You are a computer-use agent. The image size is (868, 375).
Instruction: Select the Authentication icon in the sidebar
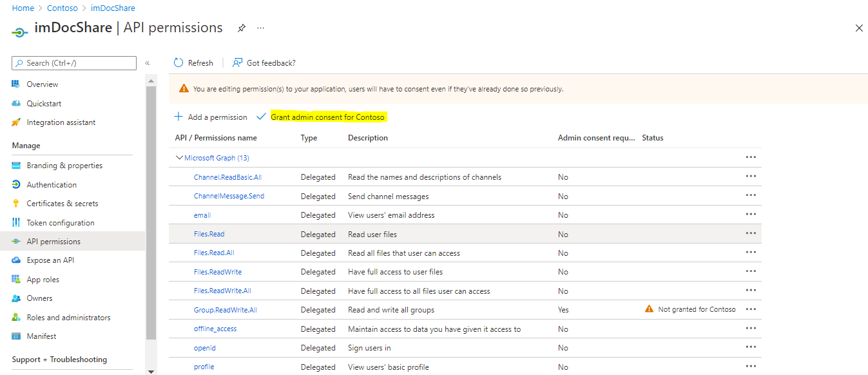(16, 185)
